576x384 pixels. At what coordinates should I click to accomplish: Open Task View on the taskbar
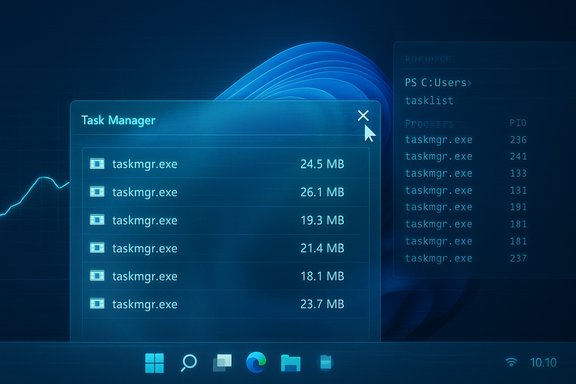pos(222,363)
